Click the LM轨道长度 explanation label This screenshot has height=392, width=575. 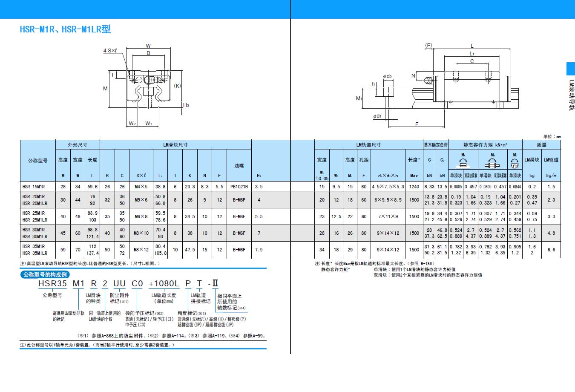pos(164,298)
